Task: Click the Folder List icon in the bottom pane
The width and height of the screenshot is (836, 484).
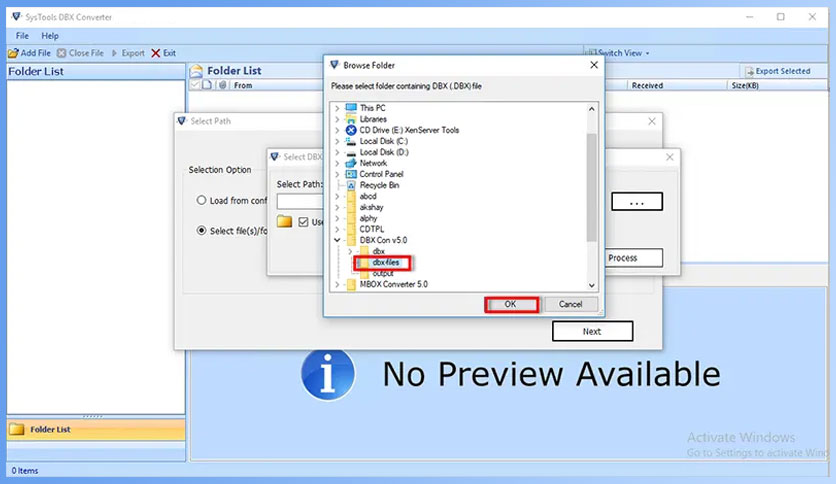Action: pos(17,429)
